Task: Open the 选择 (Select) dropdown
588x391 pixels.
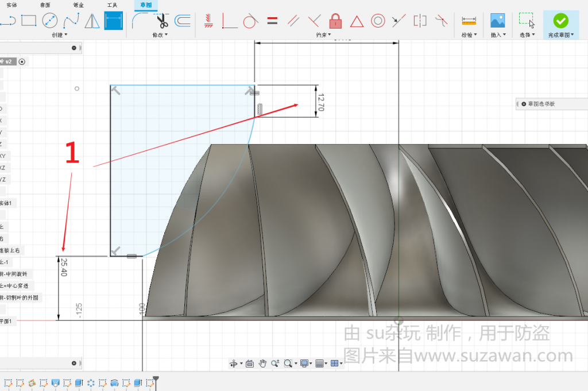Action: click(x=527, y=35)
